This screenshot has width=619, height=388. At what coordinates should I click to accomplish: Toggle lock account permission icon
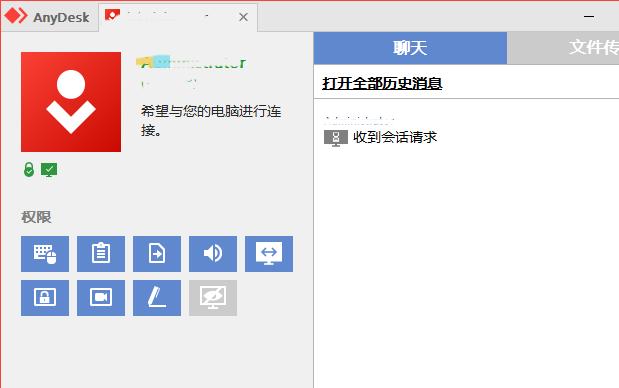pos(45,298)
